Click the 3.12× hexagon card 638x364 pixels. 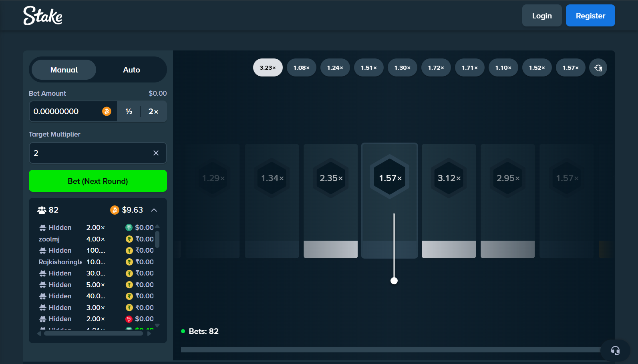[449, 178]
